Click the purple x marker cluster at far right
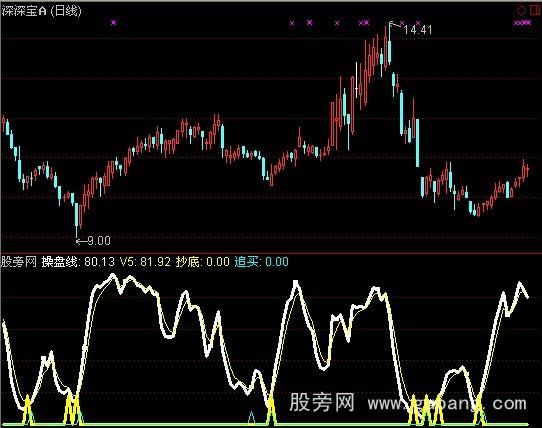Viewport: 542px width, 428px height. (x=523, y=23)
